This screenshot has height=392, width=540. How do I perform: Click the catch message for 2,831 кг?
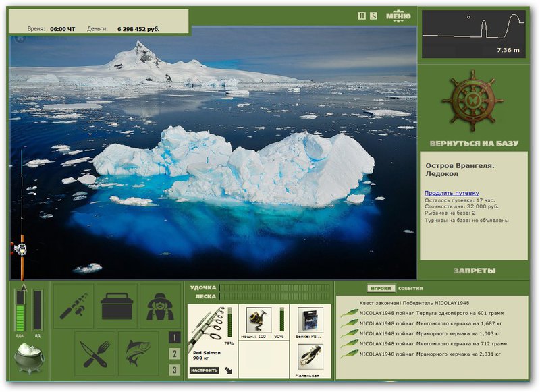point(430,354)
